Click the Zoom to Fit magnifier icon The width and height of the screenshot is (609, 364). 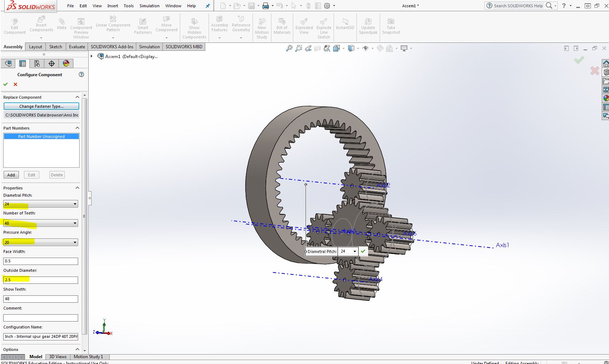(x=289, y=48)
